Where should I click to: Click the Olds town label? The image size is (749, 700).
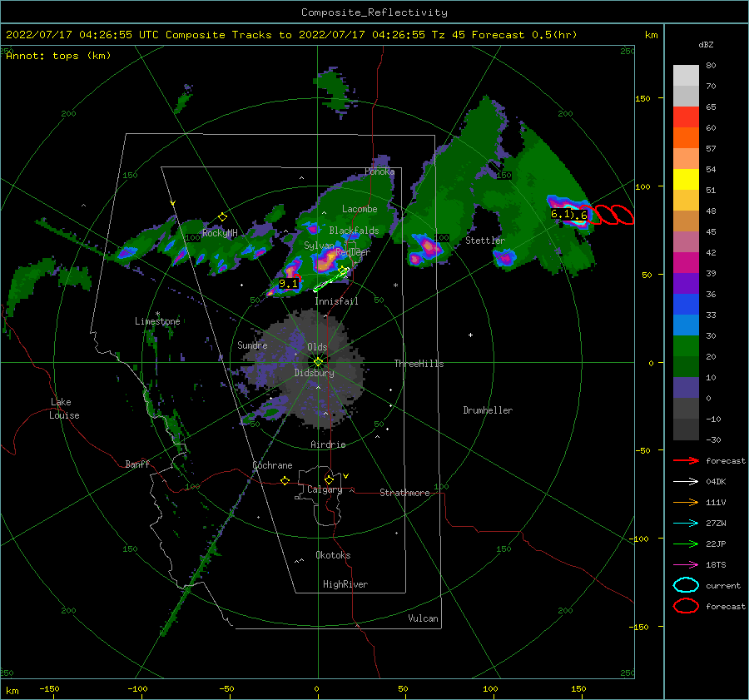pyautogui.click(x=317, y=347)
